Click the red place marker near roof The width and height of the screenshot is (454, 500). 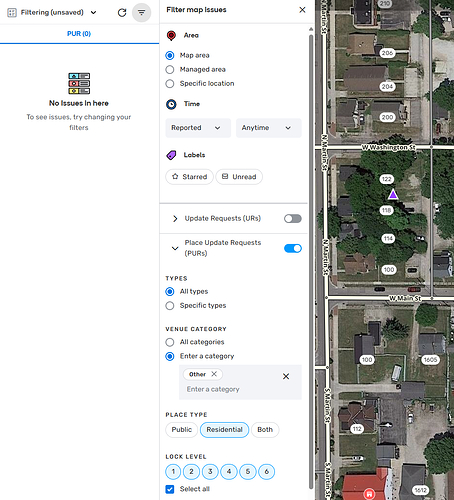[369, 493]
